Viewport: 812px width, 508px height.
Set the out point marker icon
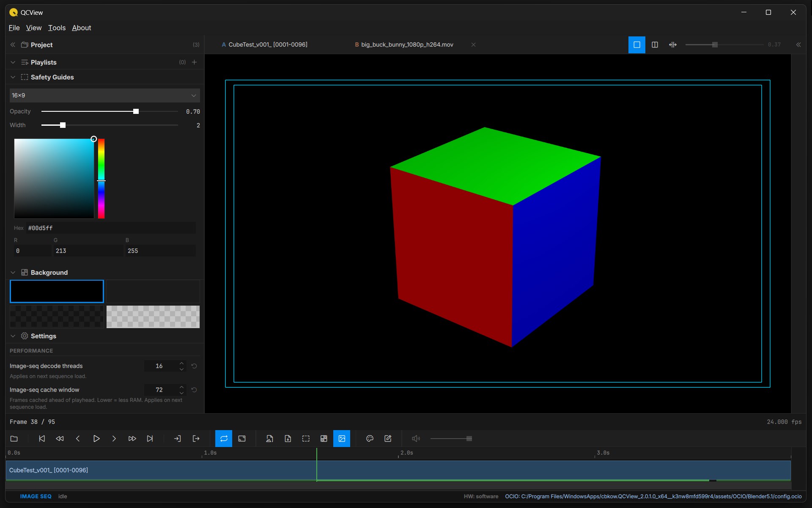196,439
